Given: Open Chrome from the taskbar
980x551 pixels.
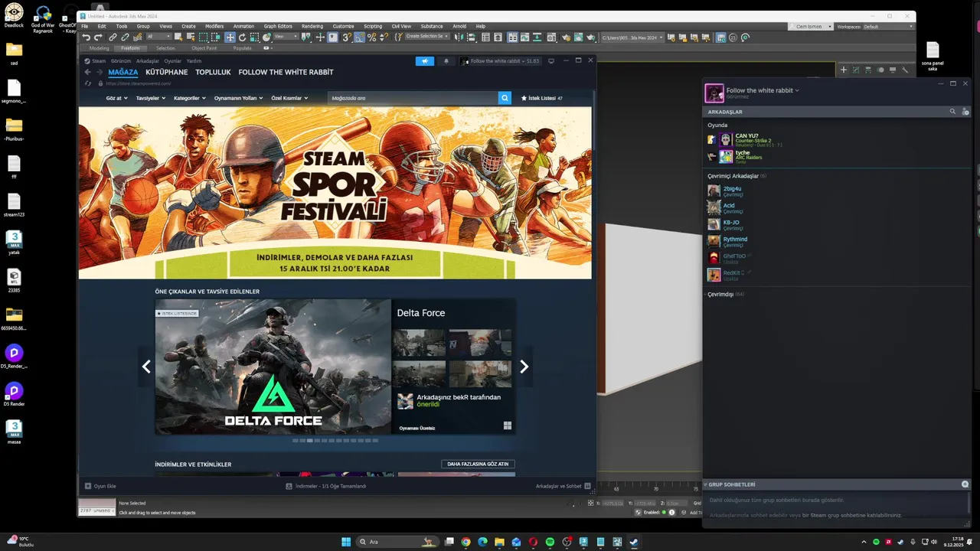Looking at the screenshot, I should click(x=465, y=542).
